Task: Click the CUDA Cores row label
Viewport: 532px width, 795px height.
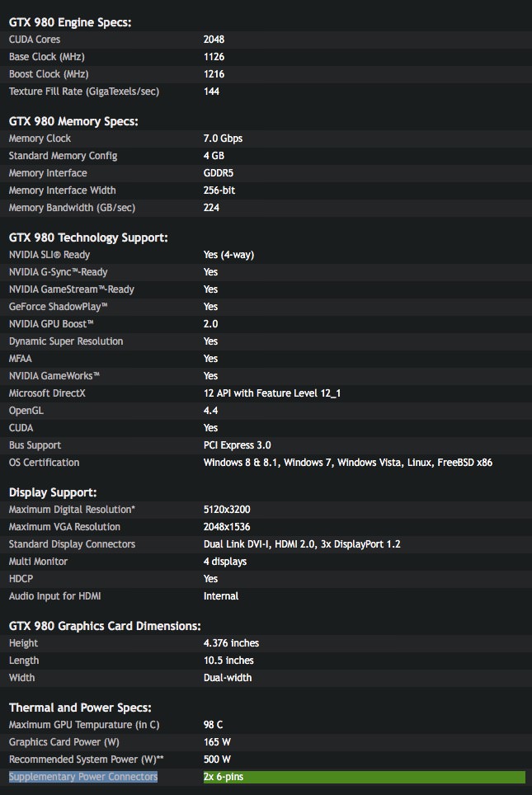Action: pos(35,40)
